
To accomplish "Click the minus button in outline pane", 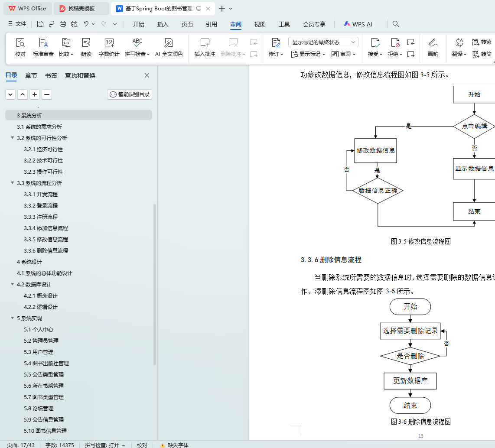I will (x=47, y=94).
